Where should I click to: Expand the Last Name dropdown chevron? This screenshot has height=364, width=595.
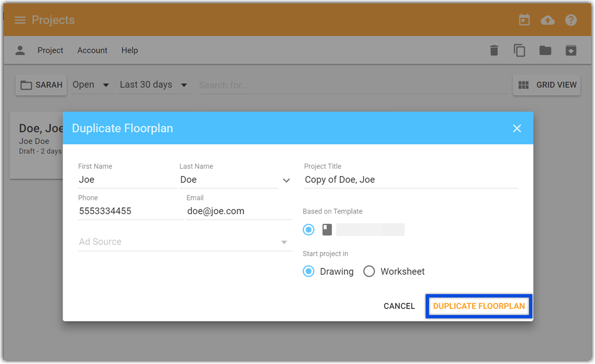point(286,181)
